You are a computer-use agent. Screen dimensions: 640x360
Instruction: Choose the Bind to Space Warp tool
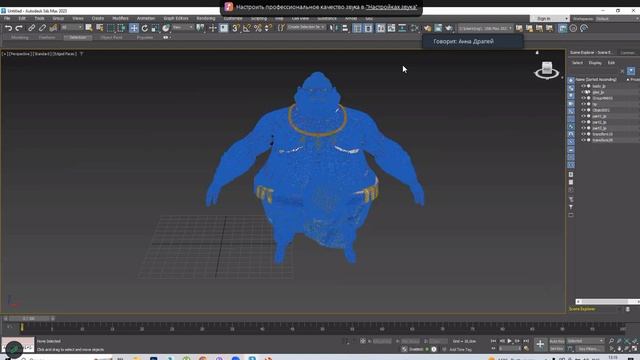coord(53,28)
